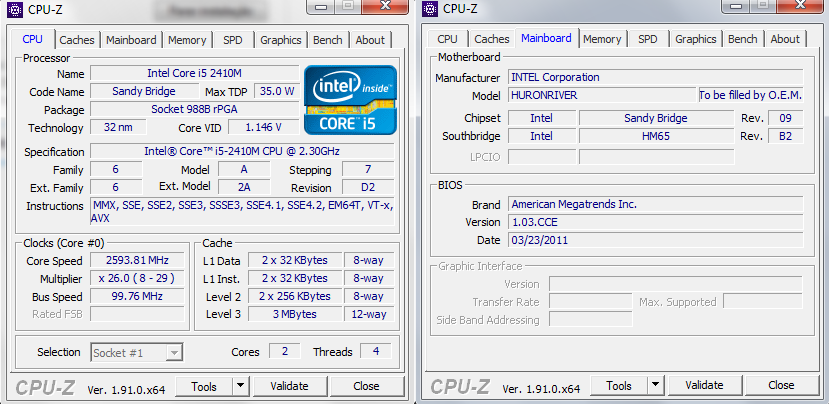This screenshot has height=404, width=829.
Task: Click Level 3 cache value 3 MBytes
Action: (x=294, y=314)
